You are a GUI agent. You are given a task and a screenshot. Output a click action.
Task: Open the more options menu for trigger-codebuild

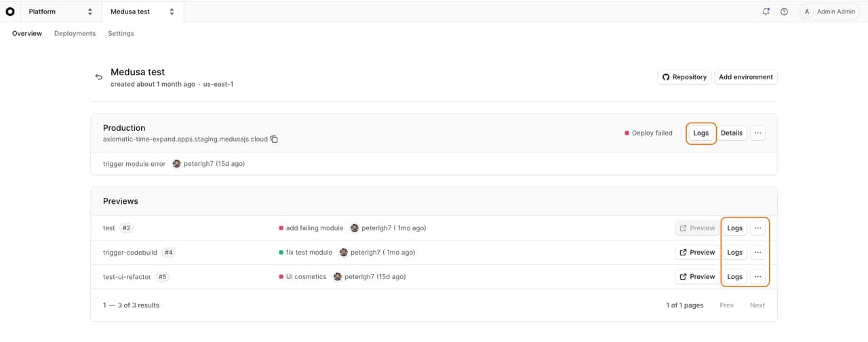click(758, 253)
